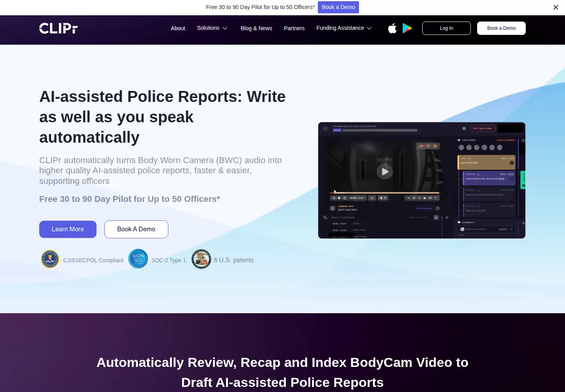This screenshot has width=565, height=392.
Task: Open the Partners navigation item
Action: (294, 28)
